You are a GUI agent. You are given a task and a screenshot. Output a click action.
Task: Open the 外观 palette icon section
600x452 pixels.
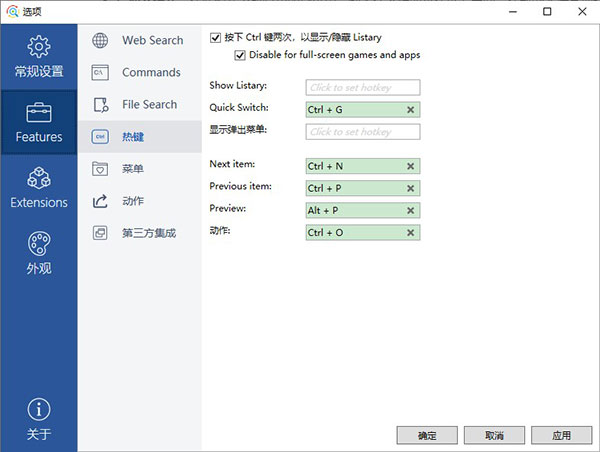click(x=39, y=243)
